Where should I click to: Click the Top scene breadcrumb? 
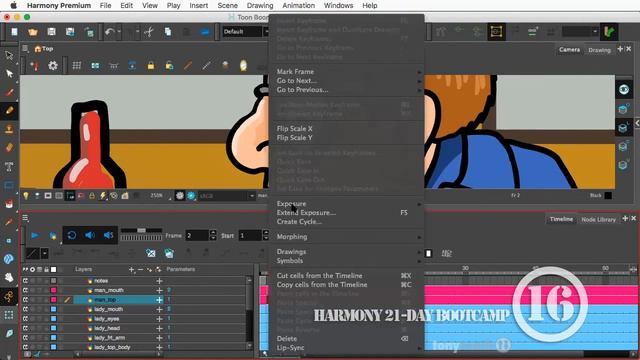click(44, 49)
